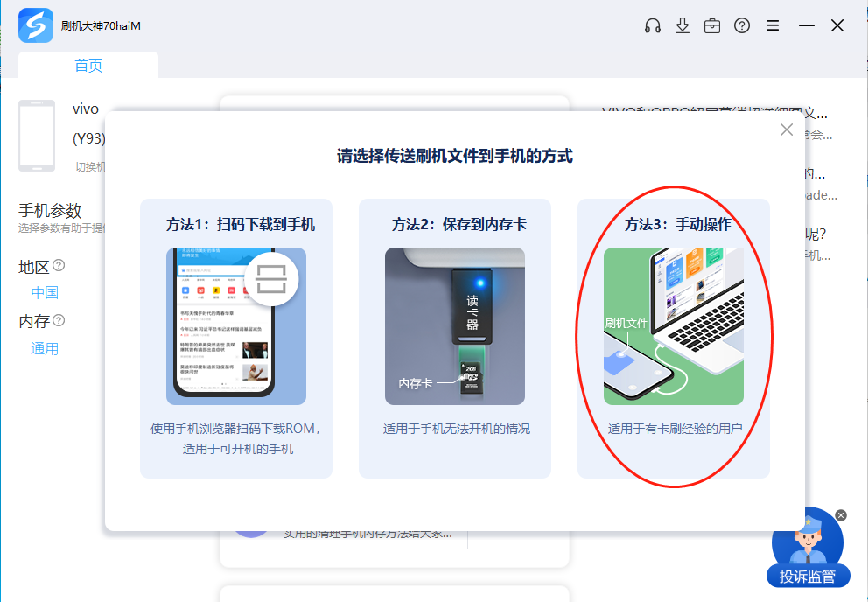Click the laptop and phone illustration
Viewport: 868px width, 602px height.
click(674, 325)
